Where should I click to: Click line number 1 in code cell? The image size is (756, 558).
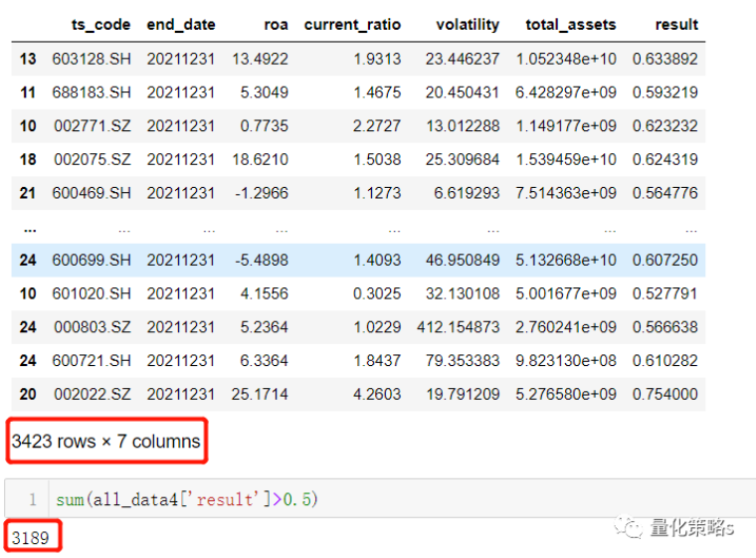[32, 499]
